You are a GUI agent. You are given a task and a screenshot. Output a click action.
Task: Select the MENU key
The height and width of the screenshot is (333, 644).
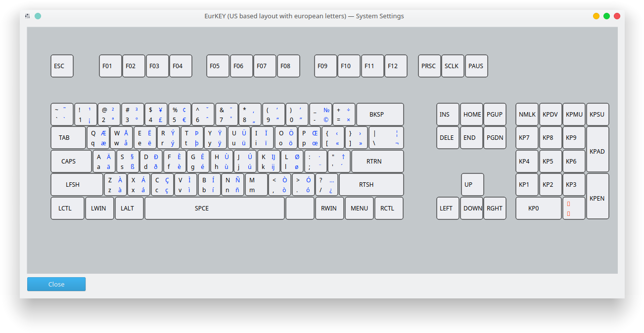point(359,208)
